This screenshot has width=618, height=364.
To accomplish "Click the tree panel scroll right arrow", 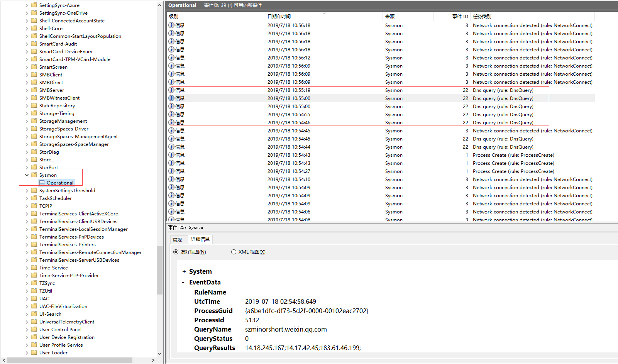I will pyautogui.click(x=153, y=360).
